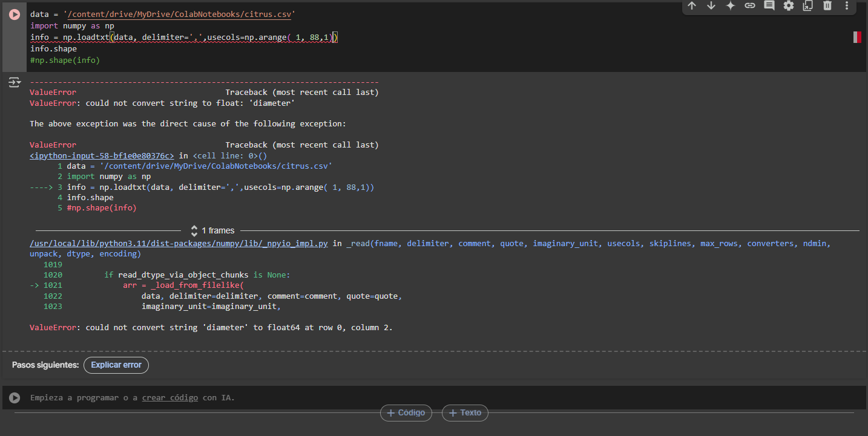Click 'The above exception was the direct cause' text

(188, 123)
